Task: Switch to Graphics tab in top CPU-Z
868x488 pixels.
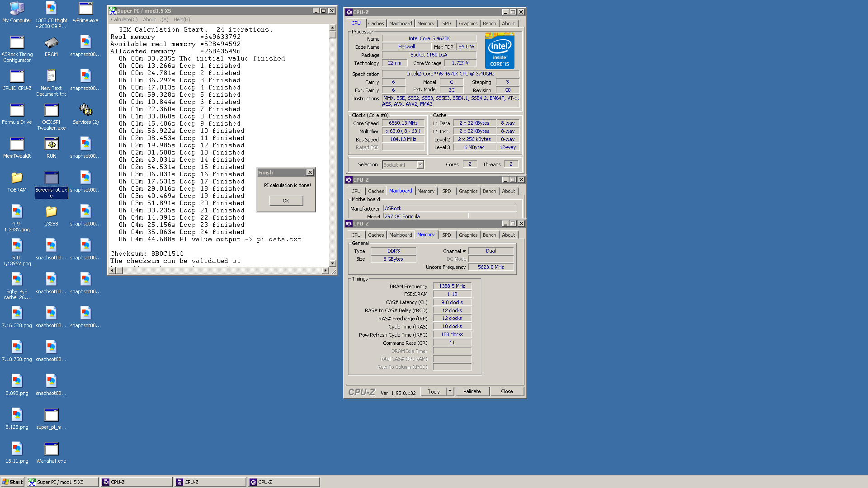Action: [x=468, y=23]
